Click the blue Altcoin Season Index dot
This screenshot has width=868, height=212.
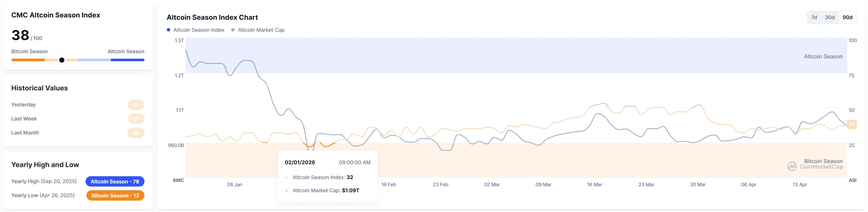pos(169,30)
